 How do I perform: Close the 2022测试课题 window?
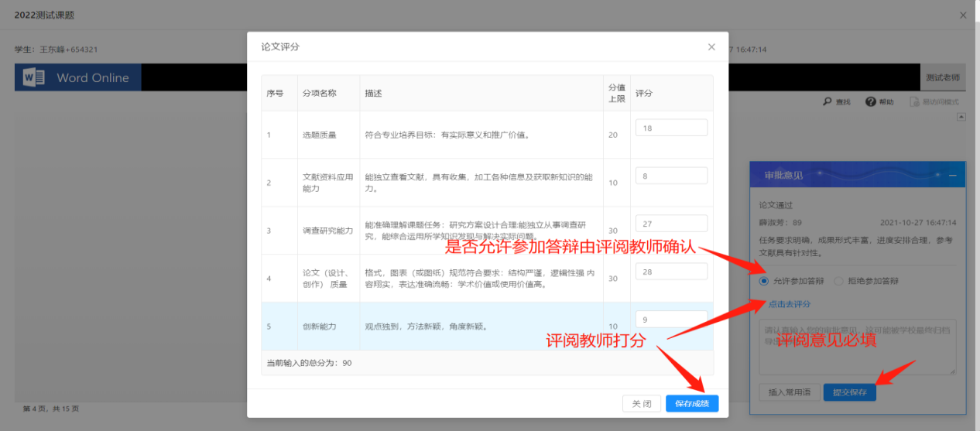pos(963,15)
